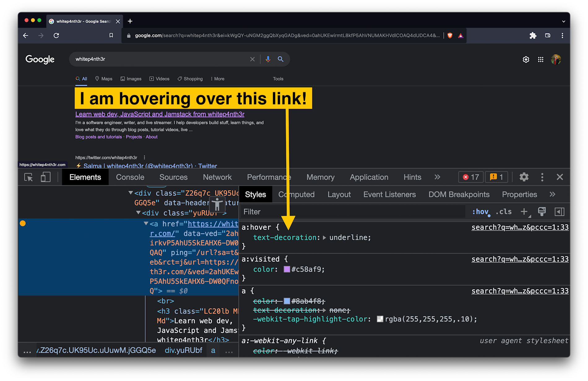Select the inspect element cursor tool
The width and height of the screenshot is (588, 381).
(x=28, y=177)
